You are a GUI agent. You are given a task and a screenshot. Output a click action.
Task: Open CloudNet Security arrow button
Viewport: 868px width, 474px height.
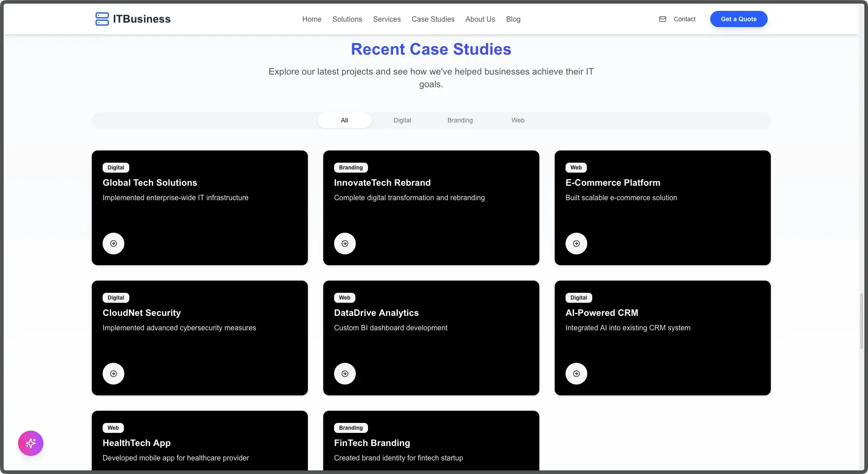tap(113, 374)
